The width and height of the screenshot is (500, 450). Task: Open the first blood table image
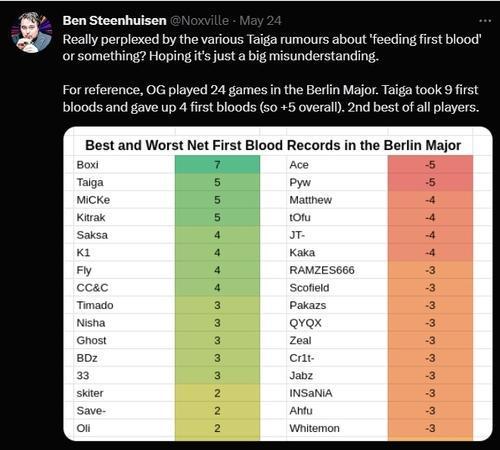point(278,284)
